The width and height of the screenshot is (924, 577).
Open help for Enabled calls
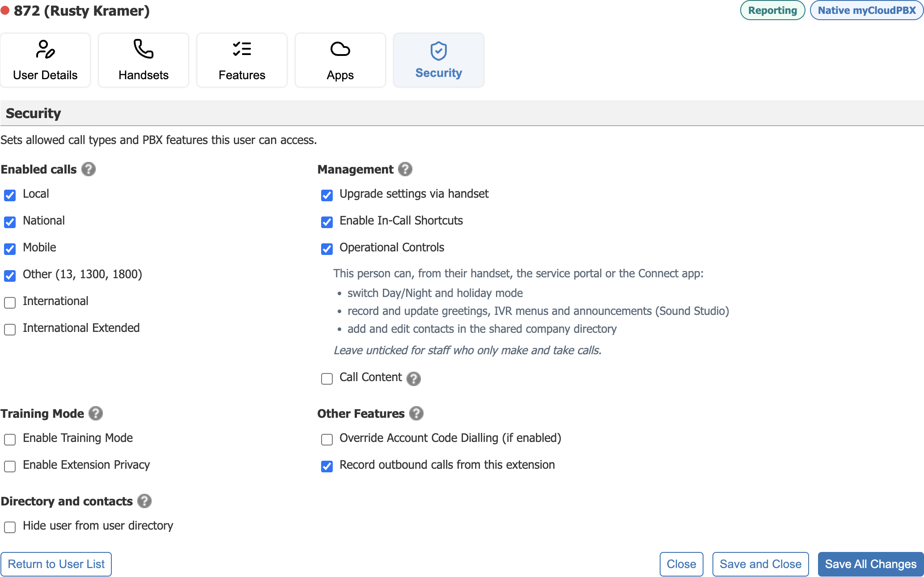[89, 169]
